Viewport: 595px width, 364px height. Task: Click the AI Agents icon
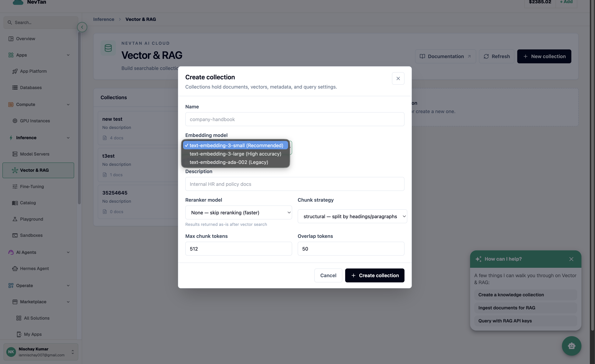(x=11, y=252)
